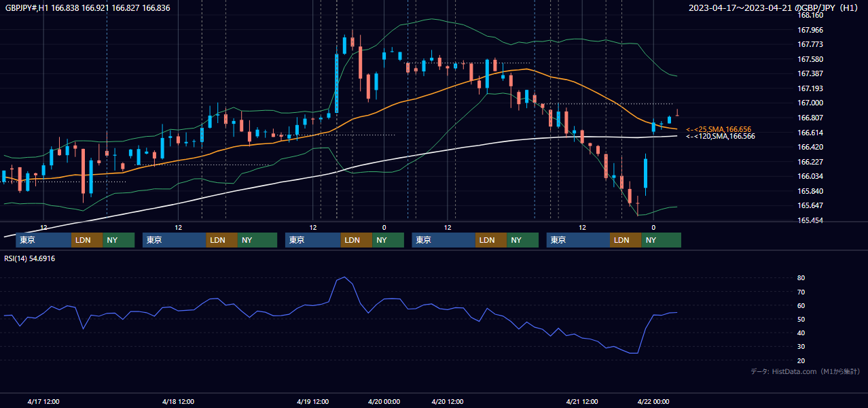The height and width of the screenshot is (408, 868).
Task: Click the 167.387 price label
Action: pyautogui.click(x=810, y=73)
